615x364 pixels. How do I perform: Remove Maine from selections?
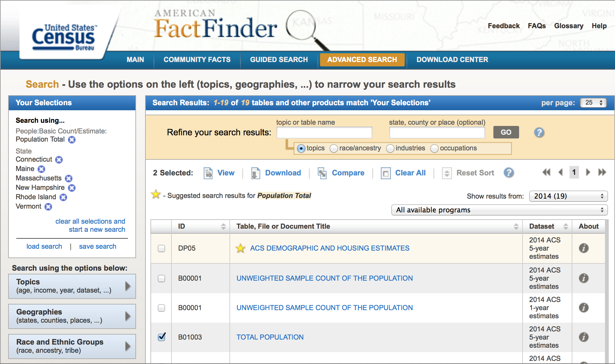pyautogui.click(x=41, y=169)
